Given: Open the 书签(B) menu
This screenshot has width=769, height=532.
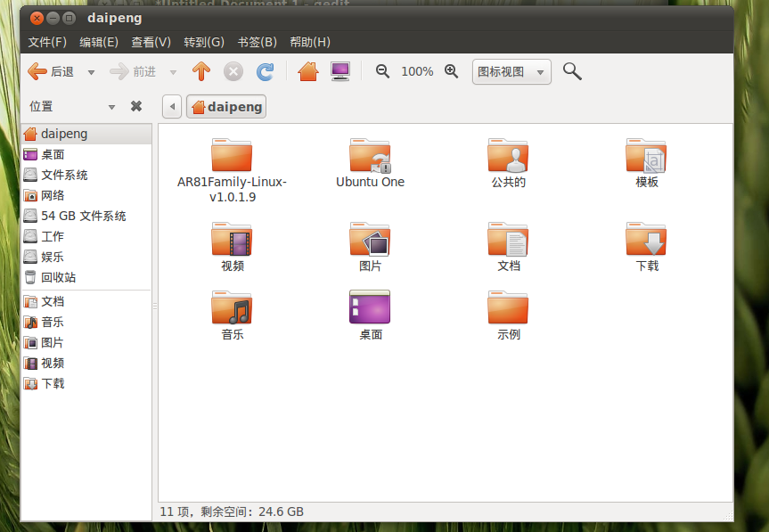Looking at the screenshot, I should click(257, 42).
